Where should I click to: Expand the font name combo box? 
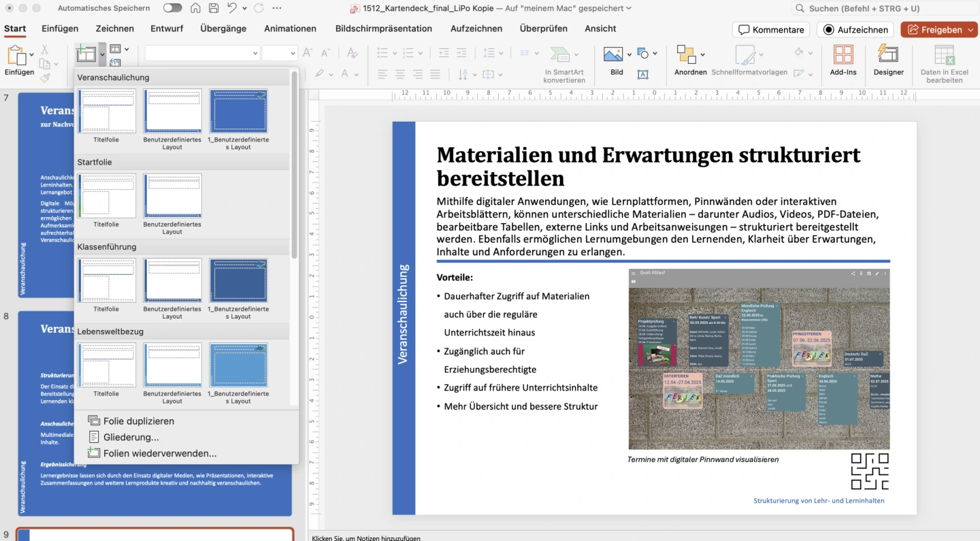pyautogui.click(x=255, y=53)
